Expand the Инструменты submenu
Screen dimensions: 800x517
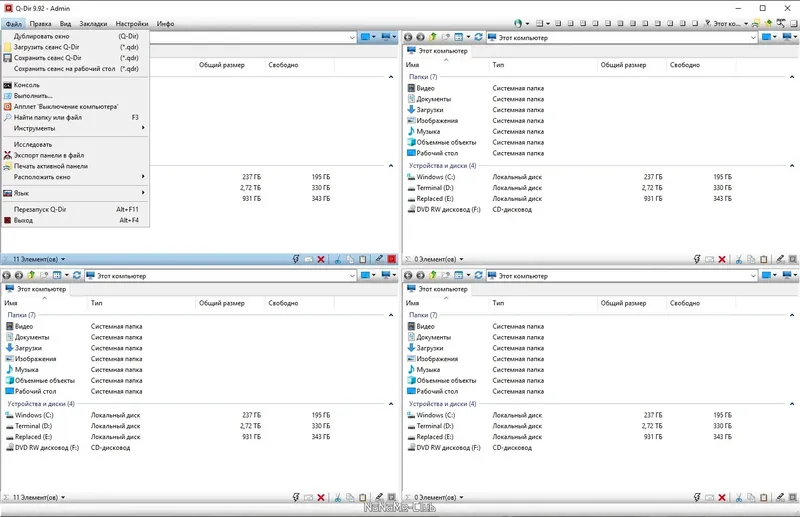pyautogui.click(x=75, y=128)
